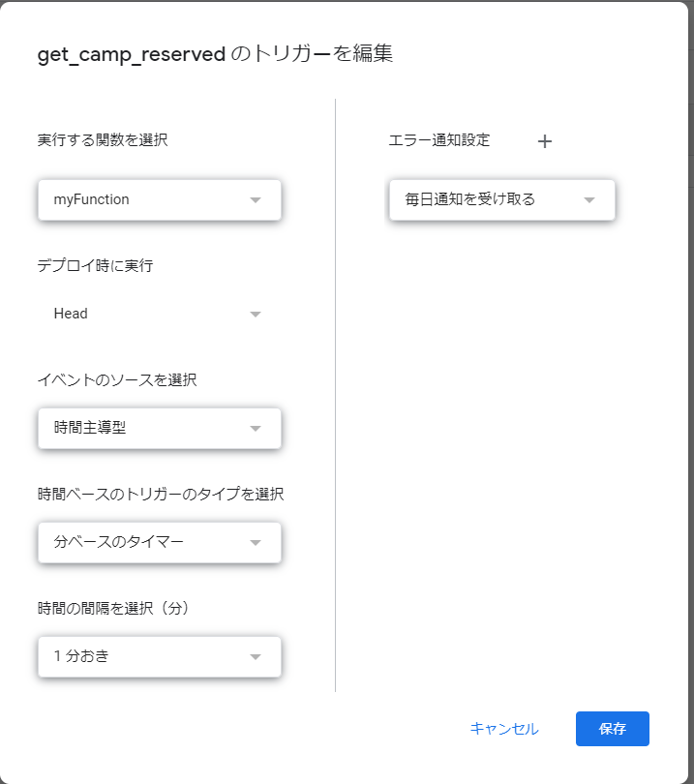The height and width of the screenshot is (784, 694).
Task: Click the arrow beside 1 分おき
Action: pyautogui.click(x=256, y=657)
